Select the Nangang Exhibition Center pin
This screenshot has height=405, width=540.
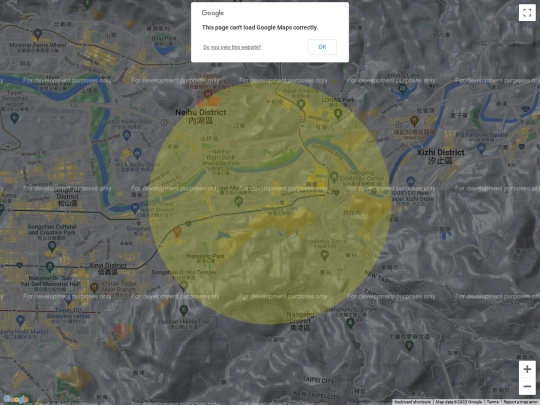pyautogui.click(x=334, y=177)
